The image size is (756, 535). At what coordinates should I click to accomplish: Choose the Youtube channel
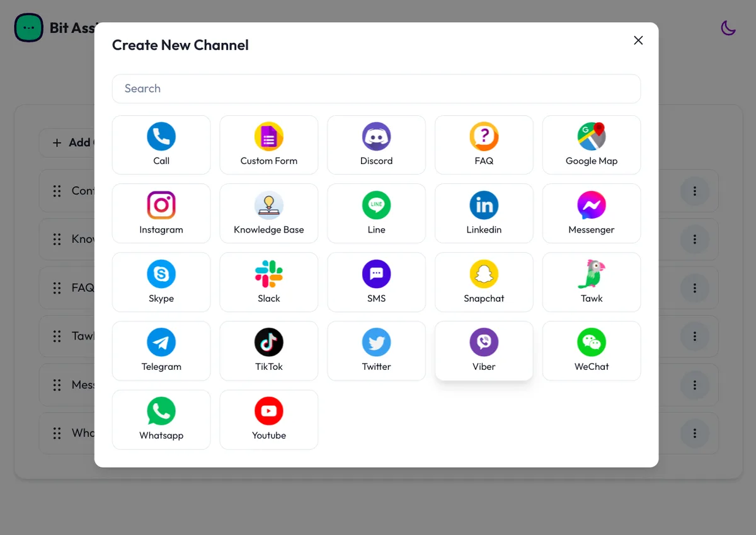pyautogui.click(x=269, y=420)
